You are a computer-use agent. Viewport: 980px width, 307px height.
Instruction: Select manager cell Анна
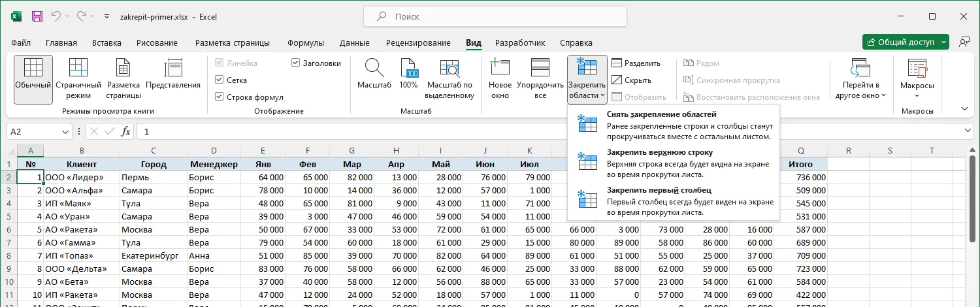tap(214, 255)
